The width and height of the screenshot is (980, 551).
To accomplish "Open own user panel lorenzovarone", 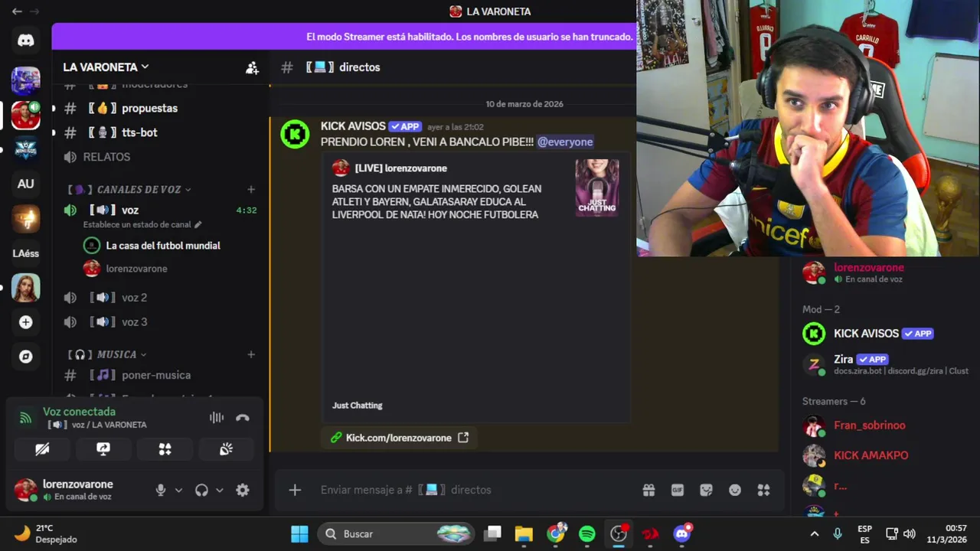I will point(77,490).
